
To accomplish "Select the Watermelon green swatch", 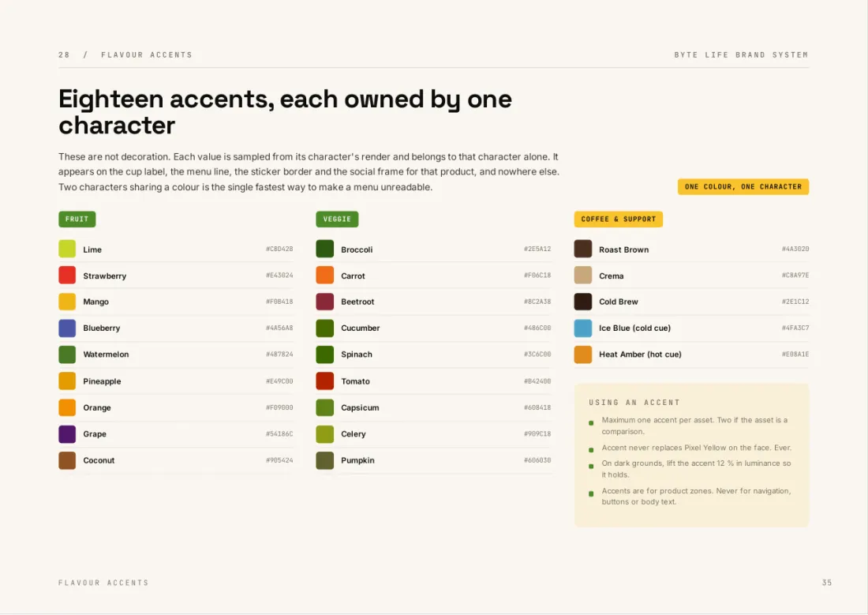I will (67, 354).
